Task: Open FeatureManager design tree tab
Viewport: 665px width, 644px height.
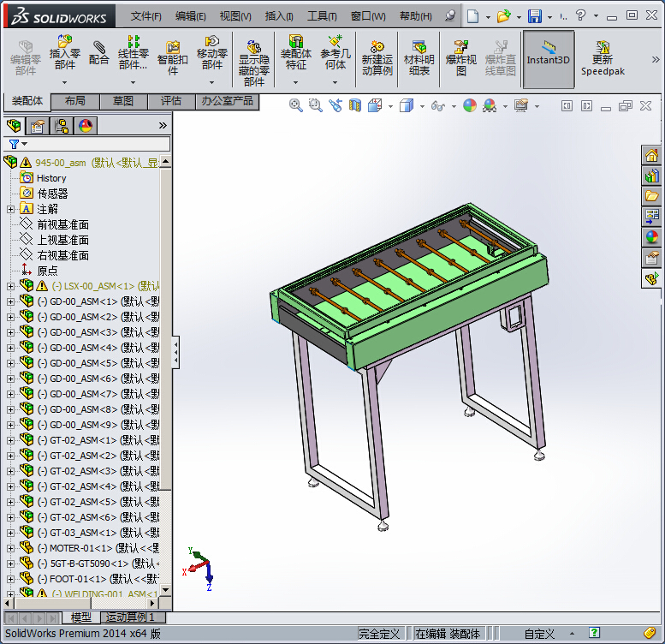Action: coord(14,126)
